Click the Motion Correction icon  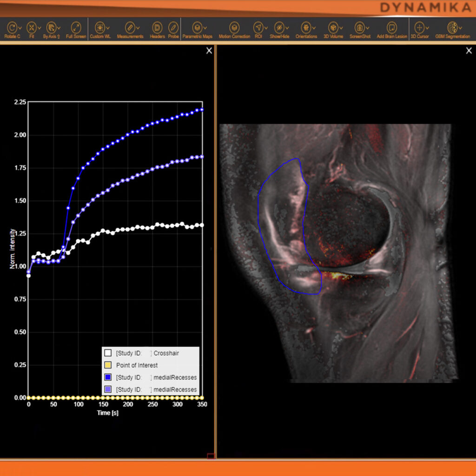[x=234, y=27]
